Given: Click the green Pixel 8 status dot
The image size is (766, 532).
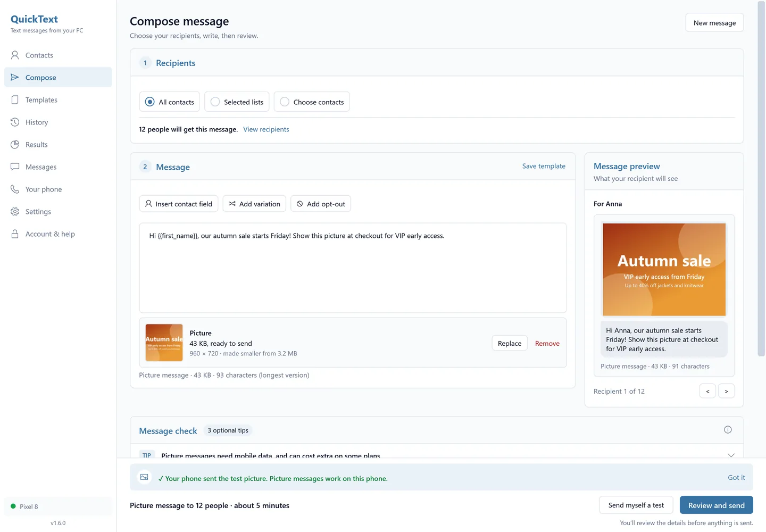Looking at the screenshot, I should point(13,506).
